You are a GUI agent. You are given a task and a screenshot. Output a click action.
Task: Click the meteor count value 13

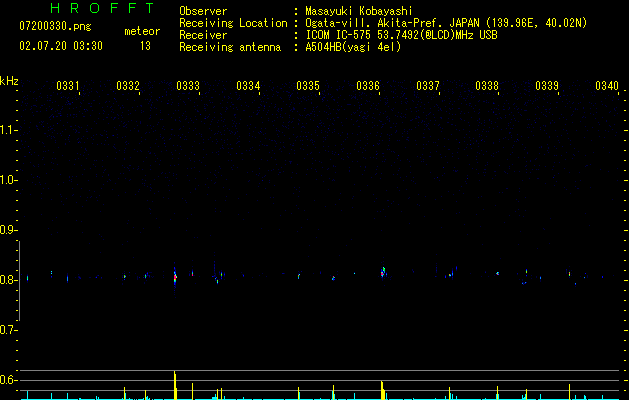tap(145, 46)
